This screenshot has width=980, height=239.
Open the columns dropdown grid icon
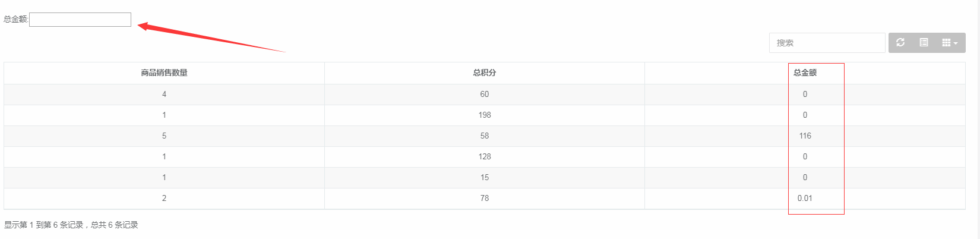coord(950,43)
